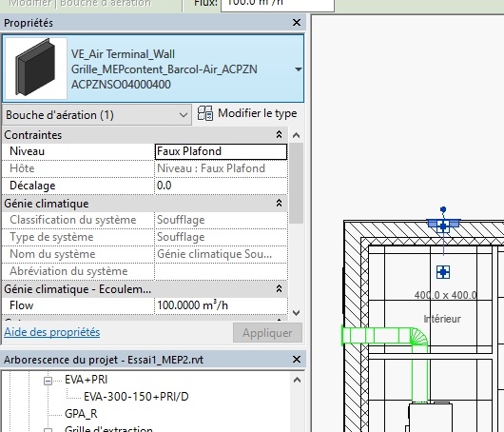504x432 pixels.
Task: Close the Arborescence du projet panel
Action: [297, 360]
